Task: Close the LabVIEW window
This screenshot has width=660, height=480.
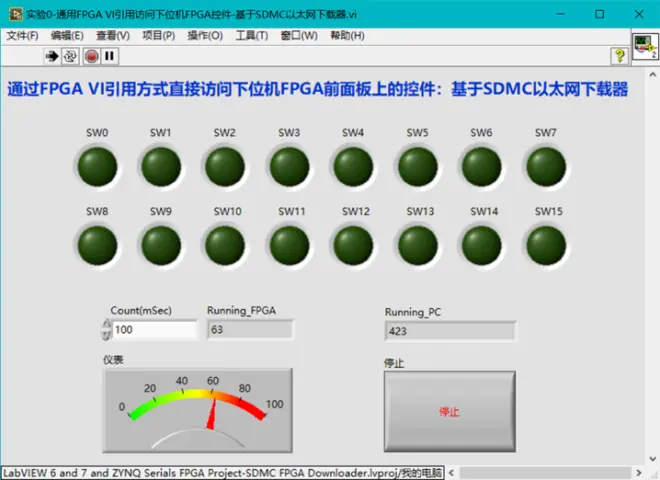Action: pyautogui.click(x=639, y=14)
